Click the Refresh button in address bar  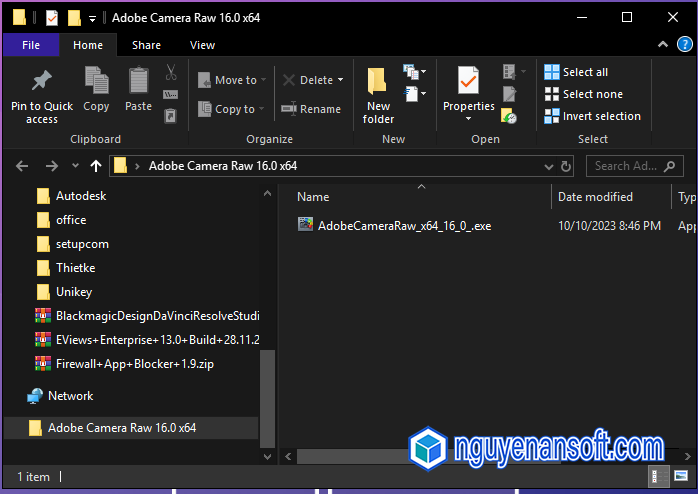pos(566,166)
